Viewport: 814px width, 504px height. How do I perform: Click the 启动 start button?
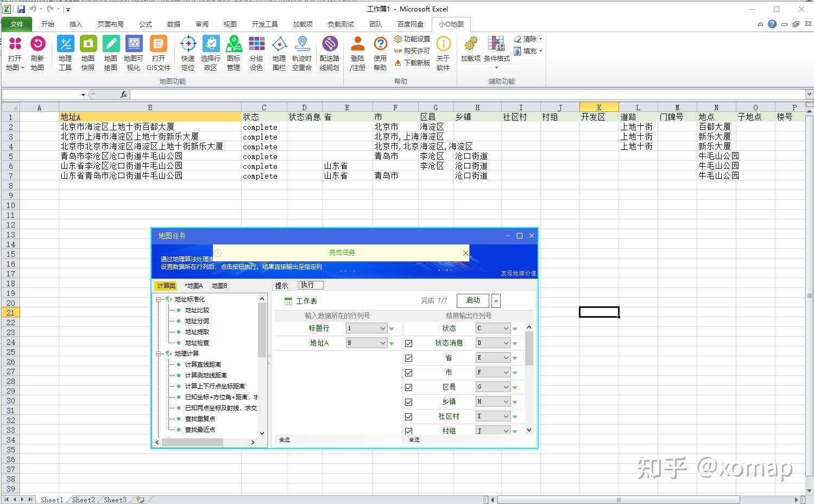tap(473, 300)
